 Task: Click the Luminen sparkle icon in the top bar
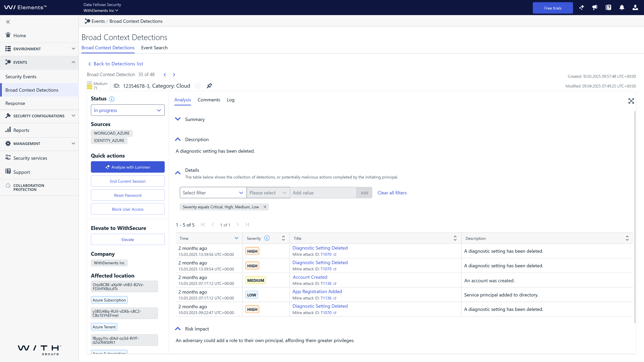pyautogui.click(x=581, y=8)
